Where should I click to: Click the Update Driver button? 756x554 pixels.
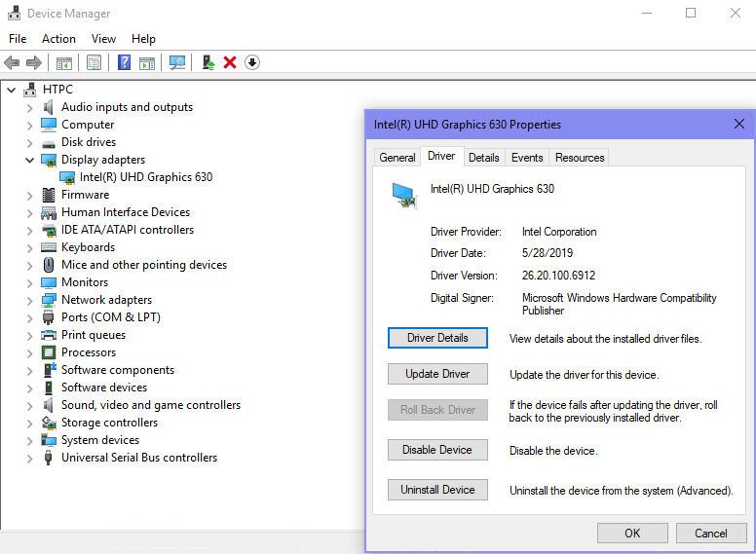point(437,374)
